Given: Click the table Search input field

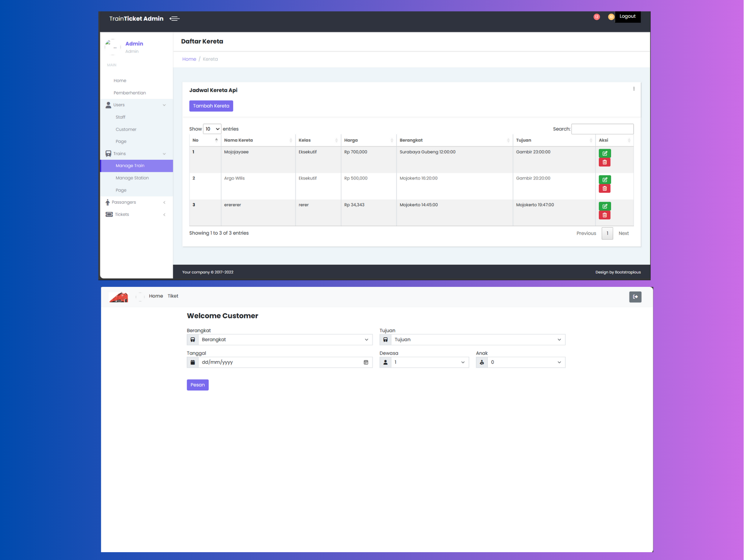Looking at the screenshot, I should [x=602, y=129].
